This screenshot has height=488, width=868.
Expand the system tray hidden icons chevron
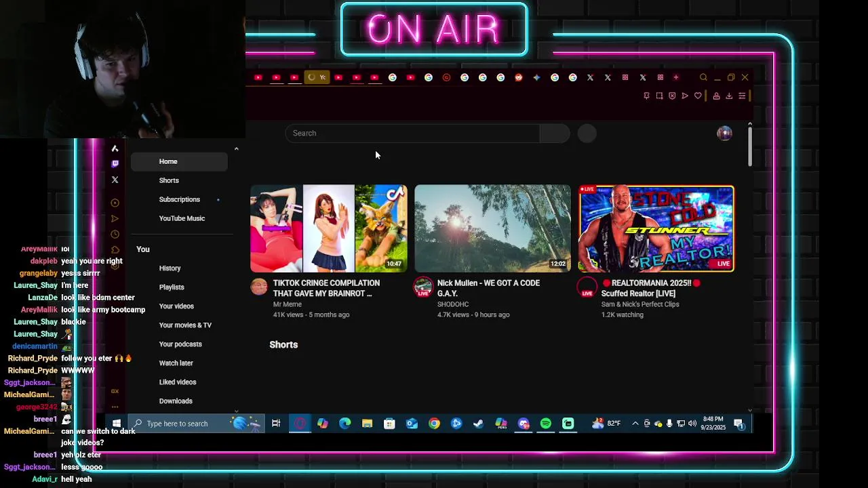(x=635, y=424)
